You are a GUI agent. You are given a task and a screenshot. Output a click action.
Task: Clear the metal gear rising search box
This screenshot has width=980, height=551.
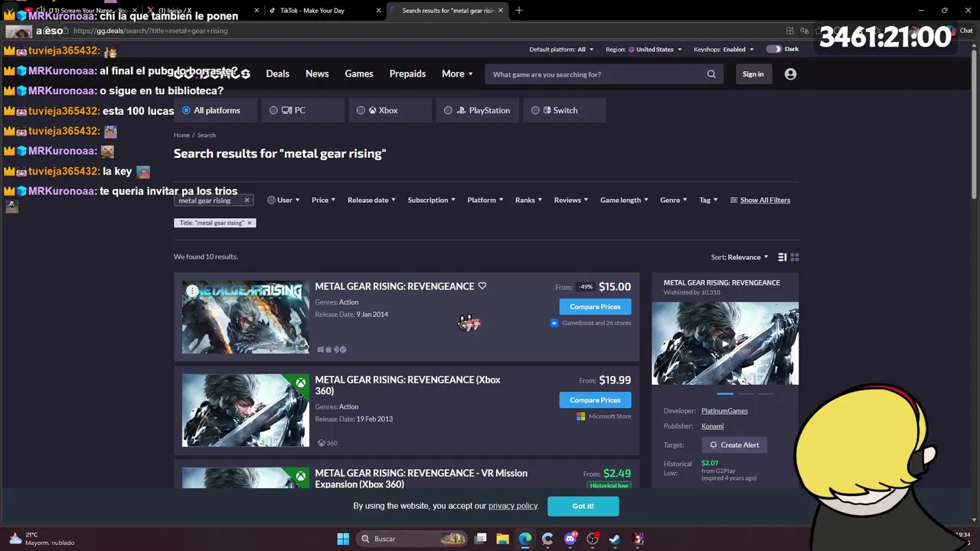point(247,201)
